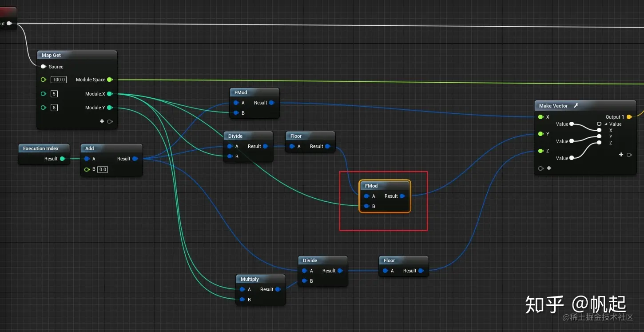The width and height of the screenshot is (644, 332).
Task: Add input pin on Make Vector lower-left plus
Action: 549,168
